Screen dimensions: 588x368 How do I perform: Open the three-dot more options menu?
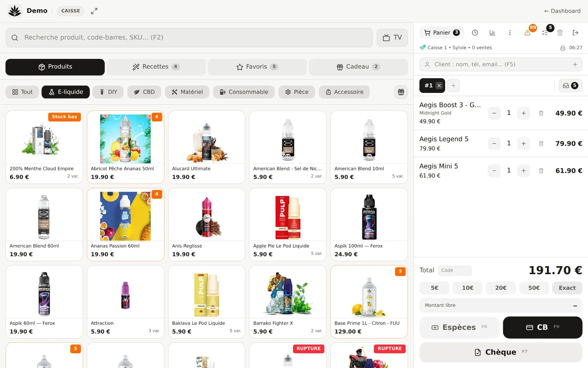click(x=510, y=33)
